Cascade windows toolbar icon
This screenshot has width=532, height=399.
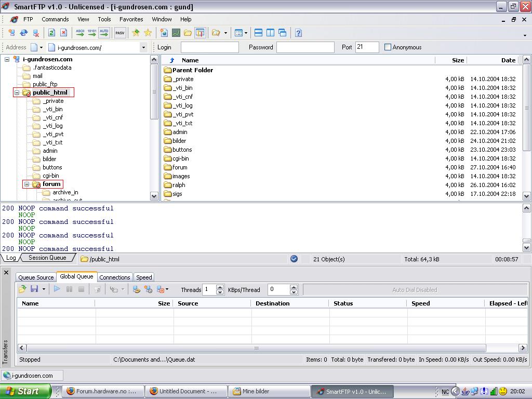point(282,33)
